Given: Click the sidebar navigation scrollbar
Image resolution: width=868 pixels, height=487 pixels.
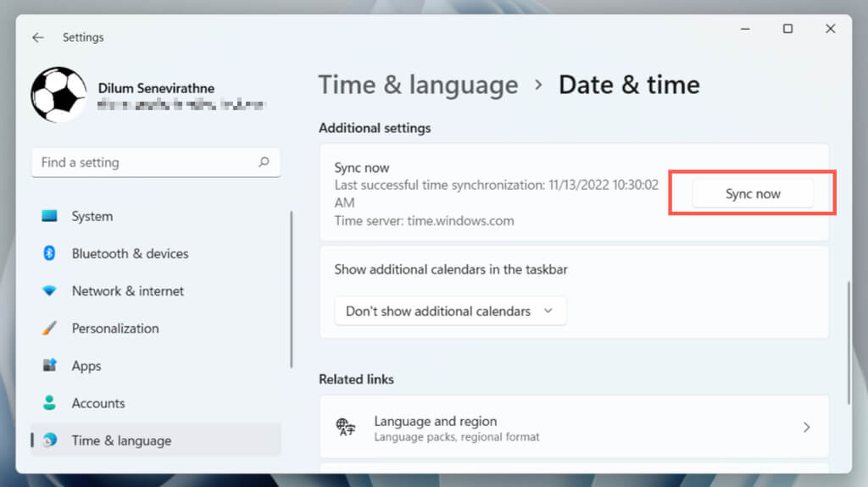Looking at the screenshot, I should (x=292, y=288).
